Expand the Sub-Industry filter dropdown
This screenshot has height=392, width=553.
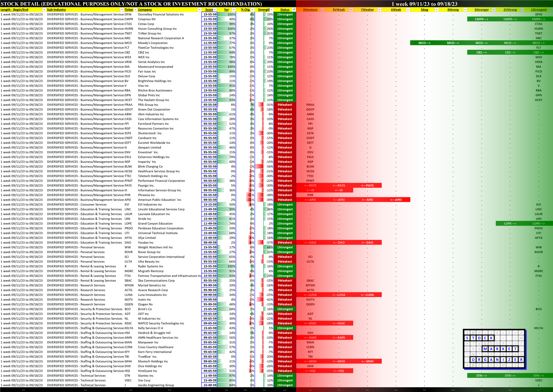tap(122, 10)
